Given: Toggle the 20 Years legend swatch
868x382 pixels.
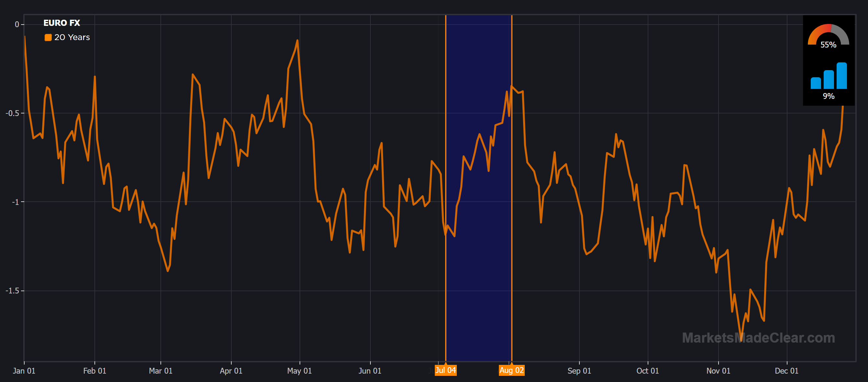Looking at the screenshot, I should pos(48,37).
